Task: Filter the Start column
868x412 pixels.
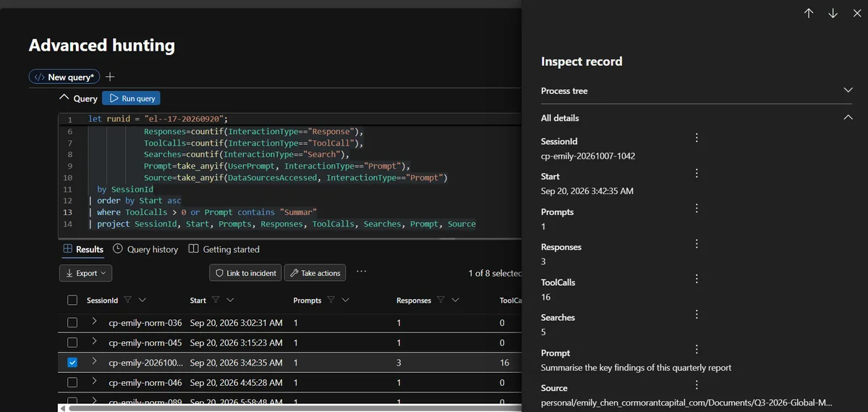Action: point(216,300)
